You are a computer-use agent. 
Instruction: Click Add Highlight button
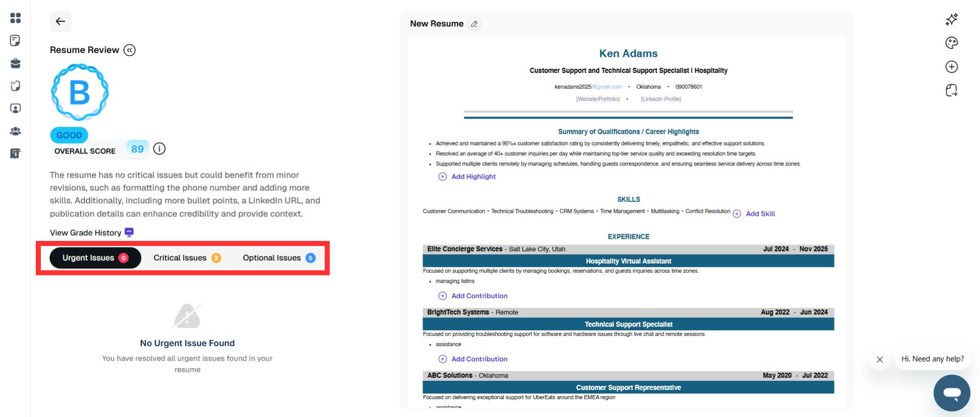click(467, 177)
